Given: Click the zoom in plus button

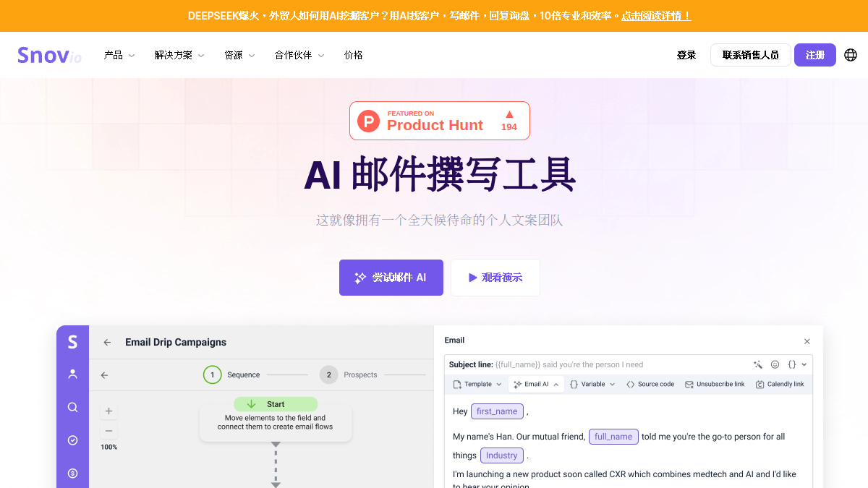Looking at the screenshot, I should pos(109,411).
